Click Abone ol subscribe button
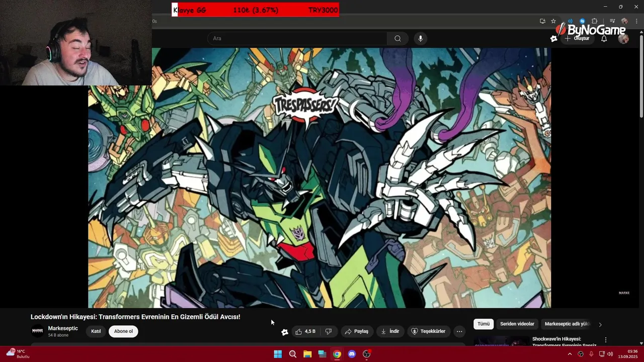This screenshot has width=644, height=362. click(x=123, y=331)
